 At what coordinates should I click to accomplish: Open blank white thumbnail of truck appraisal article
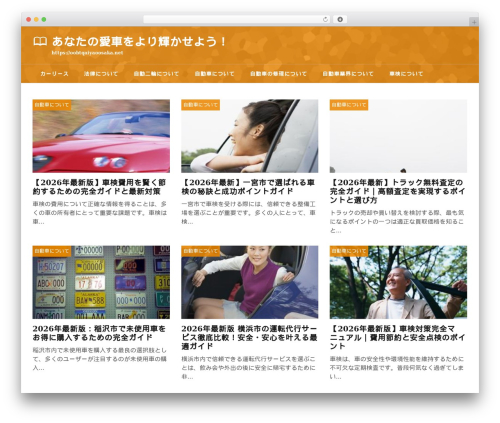398,136
